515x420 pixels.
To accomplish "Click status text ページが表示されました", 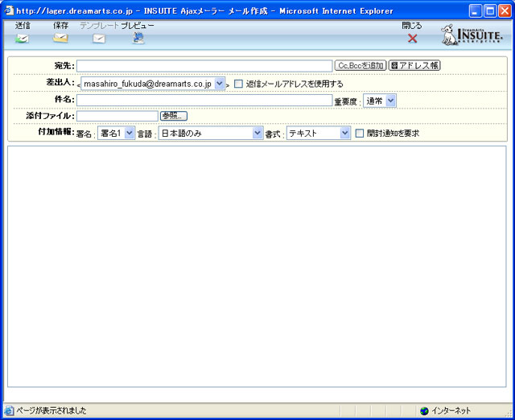I will coord(51,410).
